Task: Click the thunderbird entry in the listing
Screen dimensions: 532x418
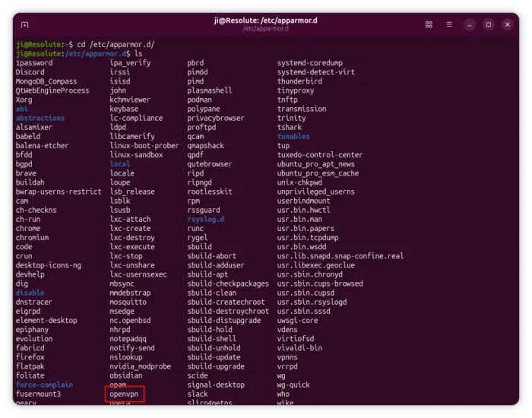Action: coord(300,81)
